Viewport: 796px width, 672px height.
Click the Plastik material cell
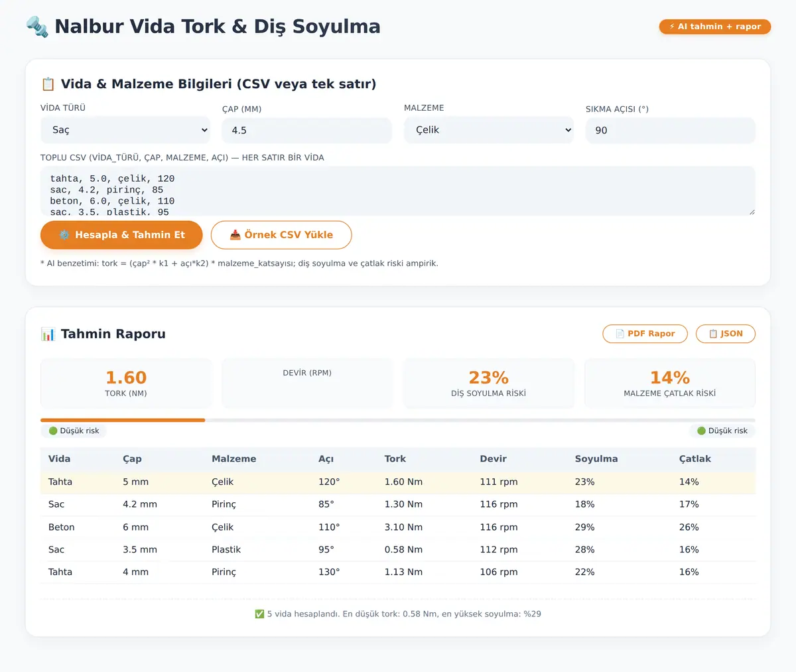pos(226,550)
